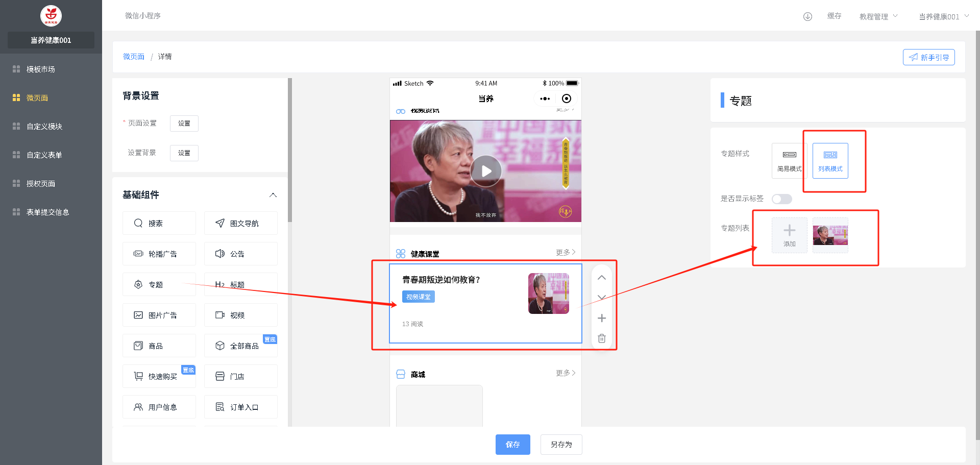Open custom forms (自定义表单) in sidebar
980x465 pixels.
[44, 155]
